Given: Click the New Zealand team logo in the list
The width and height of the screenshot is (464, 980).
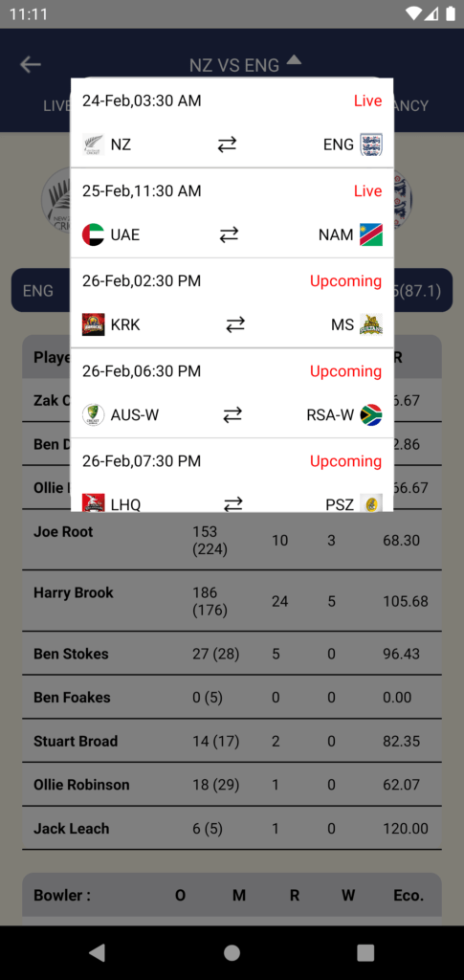Looking at the screenshot, I should coord(93,145).
